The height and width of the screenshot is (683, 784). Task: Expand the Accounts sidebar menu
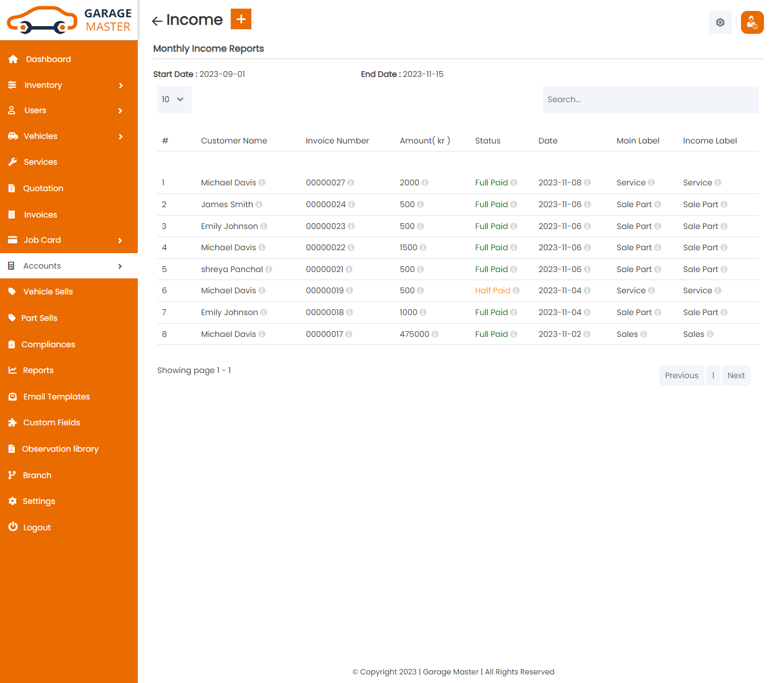point(69,266)
